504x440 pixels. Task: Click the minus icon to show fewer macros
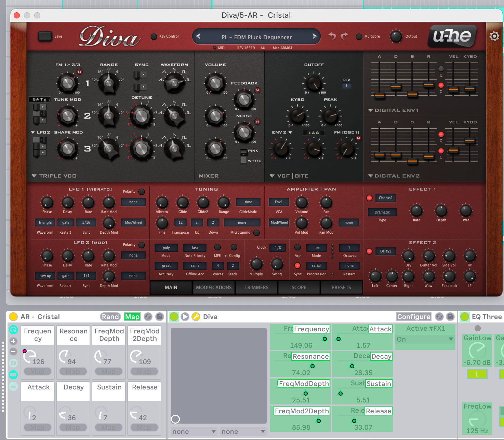coord(13,352)
